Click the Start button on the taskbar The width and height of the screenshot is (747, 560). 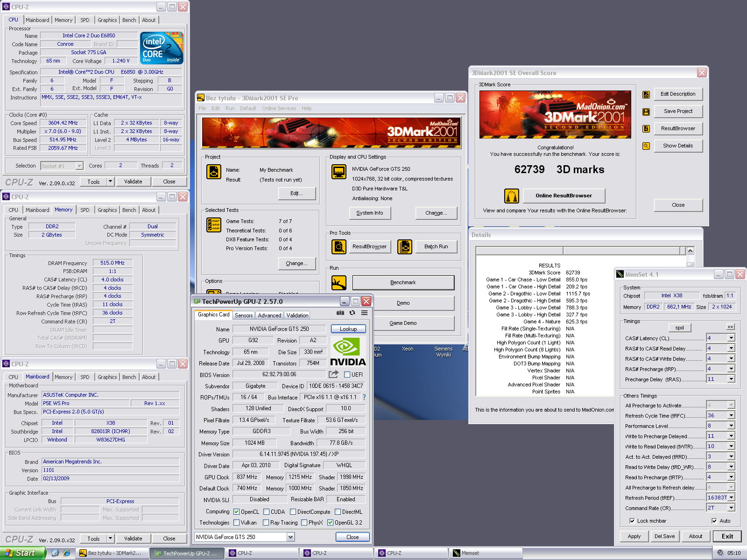22,553
